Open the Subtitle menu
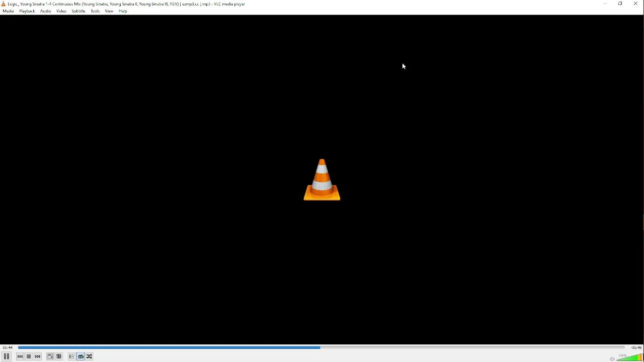The image size is (644, 362). point(78,11)
